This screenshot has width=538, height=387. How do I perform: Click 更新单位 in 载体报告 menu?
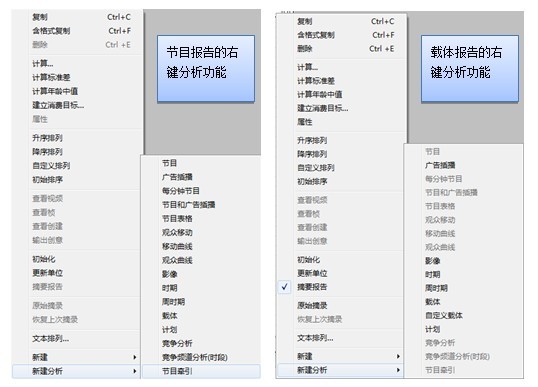coord(312,273)
